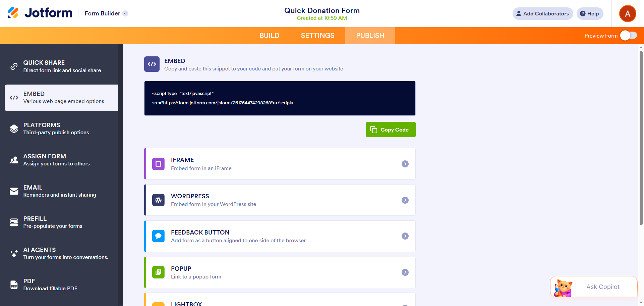
Task: Open Assign Form in the sidebar
Action: coord(61,160)
